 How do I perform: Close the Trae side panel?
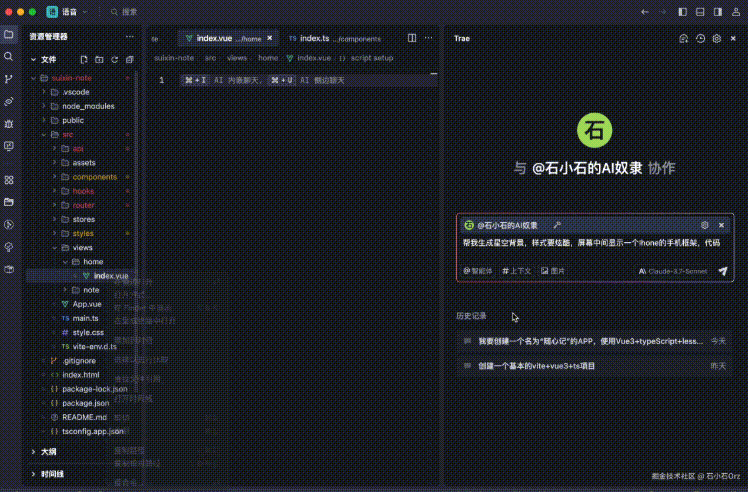coord(733,39)
